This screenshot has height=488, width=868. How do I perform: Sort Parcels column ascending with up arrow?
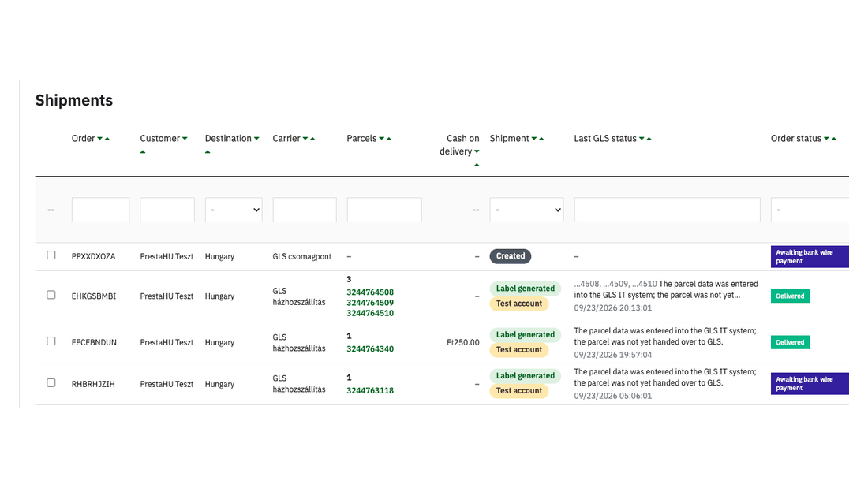coord(389,139)
